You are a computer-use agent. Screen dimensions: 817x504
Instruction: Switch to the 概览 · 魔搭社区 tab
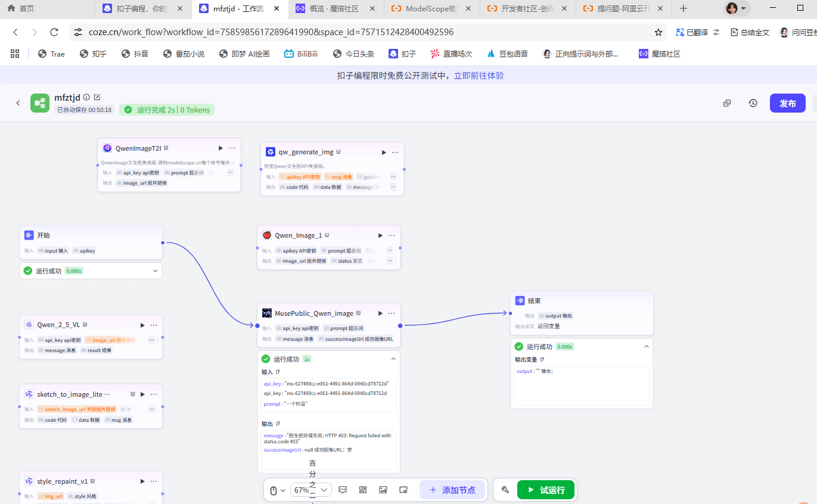pyautogui.click(x=336, y=8)
